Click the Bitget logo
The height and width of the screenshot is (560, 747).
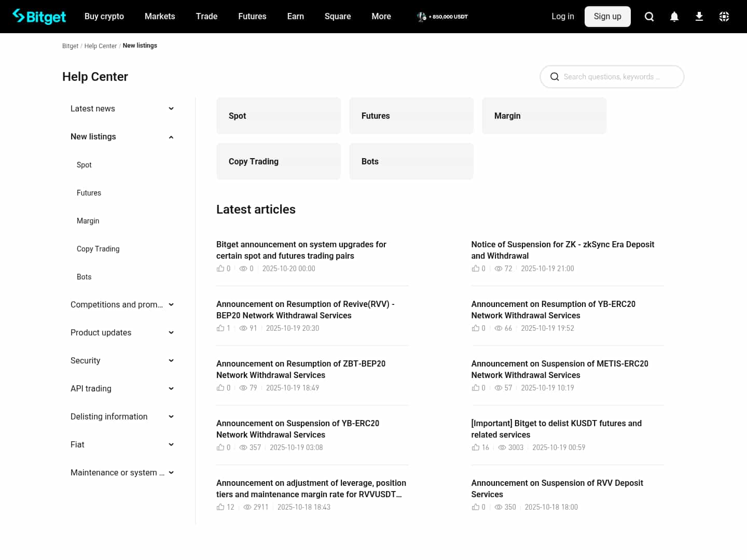pos(39,16)
